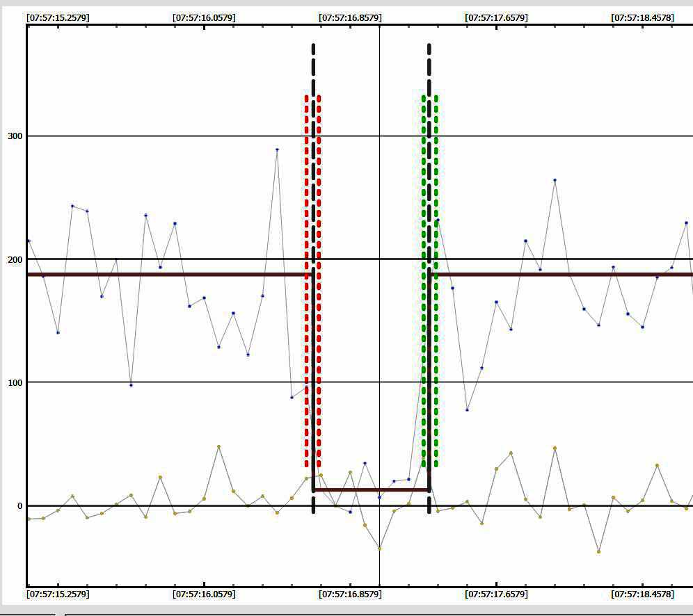Click the 0 y-axis label
This screenshot has height=616, width=693.
tap(19, 506)
